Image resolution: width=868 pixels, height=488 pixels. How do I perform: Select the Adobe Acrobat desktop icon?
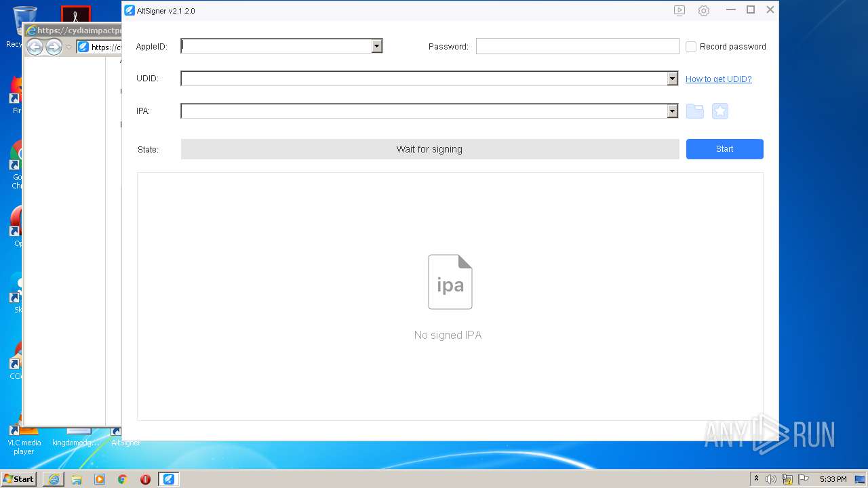[76, 15]
